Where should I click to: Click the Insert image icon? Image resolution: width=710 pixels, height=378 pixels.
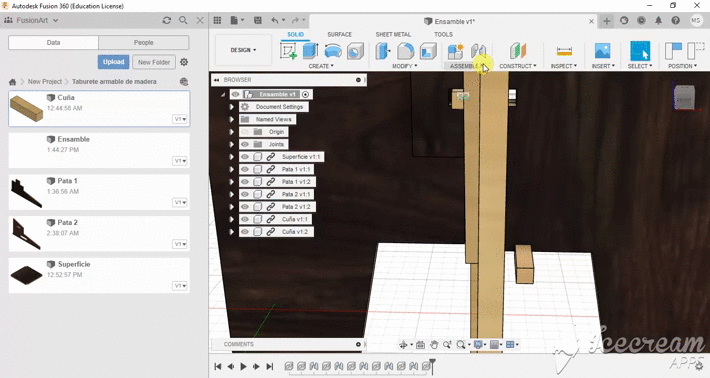point(602,51)
